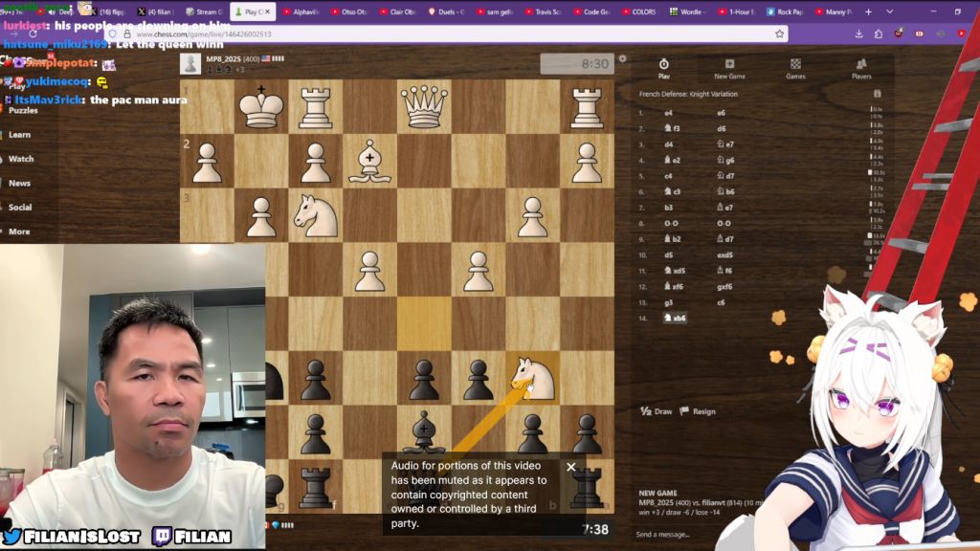Expand More in the chess.com sidebar
980x551 pixels.
click(x=19, y=231)
